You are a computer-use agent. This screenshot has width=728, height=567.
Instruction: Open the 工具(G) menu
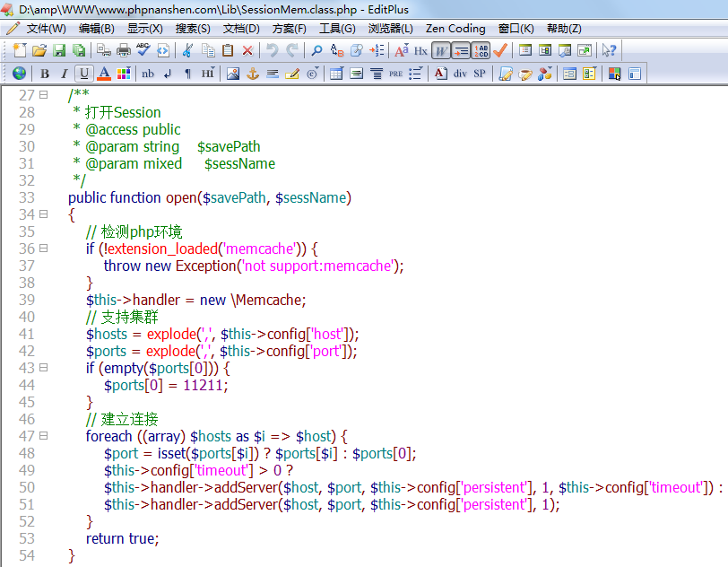pyautogui.click(x=337, y=29)
